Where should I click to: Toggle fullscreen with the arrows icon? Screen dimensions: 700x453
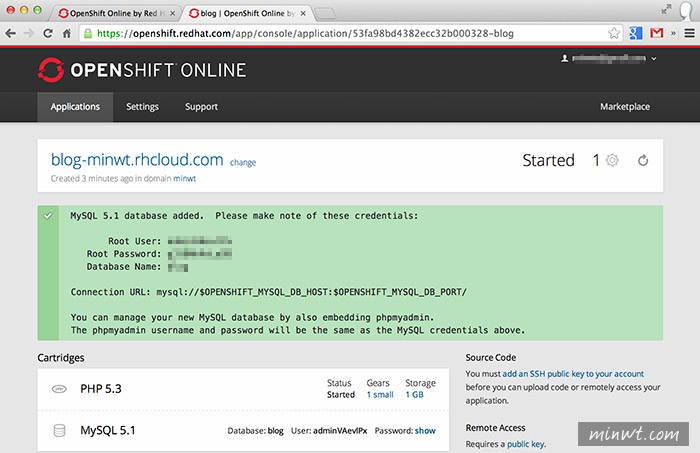coord(667,9)
